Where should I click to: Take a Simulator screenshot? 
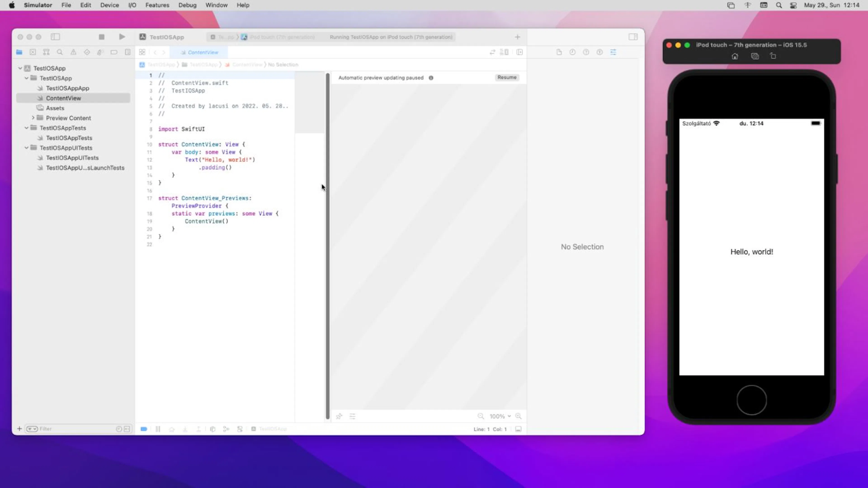755,56
